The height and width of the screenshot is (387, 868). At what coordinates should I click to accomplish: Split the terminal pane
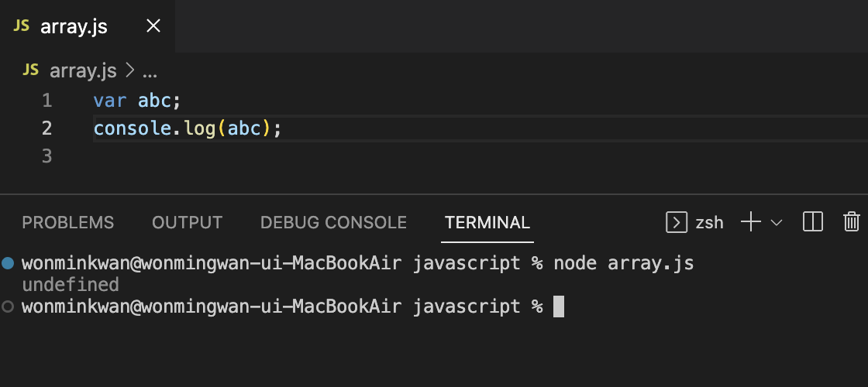point(813,223)
